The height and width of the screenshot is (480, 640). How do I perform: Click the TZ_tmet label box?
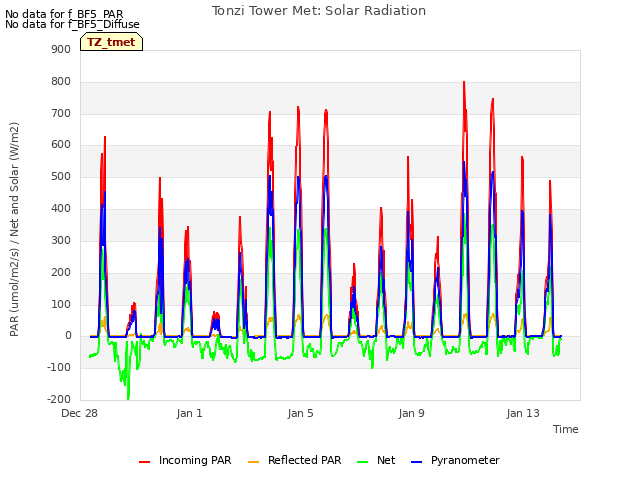click(111, 42)
